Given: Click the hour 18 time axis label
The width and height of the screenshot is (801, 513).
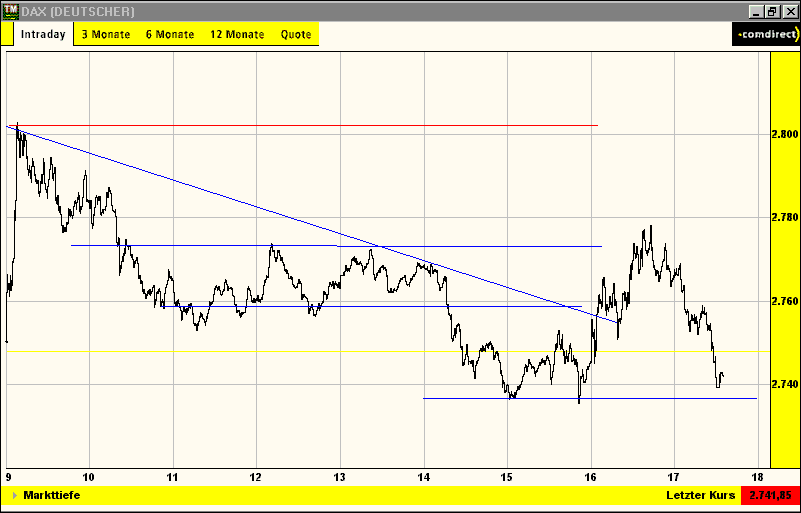Looking at the screenshot, I should [758, 477].
